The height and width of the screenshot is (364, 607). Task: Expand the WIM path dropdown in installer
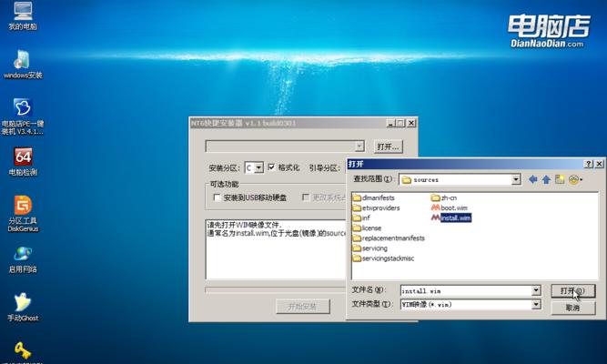coord(359,146)
